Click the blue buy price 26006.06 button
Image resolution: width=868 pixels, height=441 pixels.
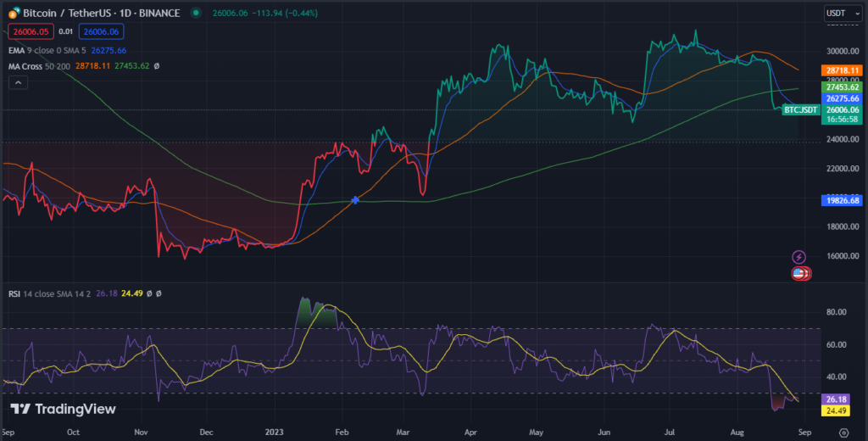tap(102, 31)
